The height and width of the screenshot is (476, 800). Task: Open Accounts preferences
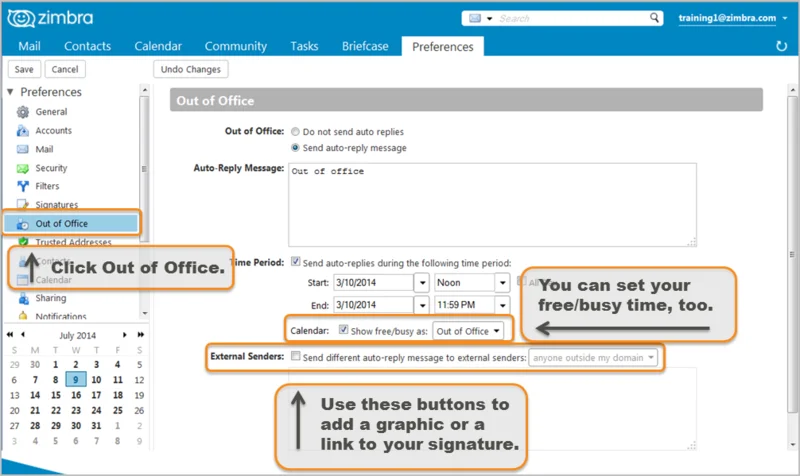(x=54, y=131)
